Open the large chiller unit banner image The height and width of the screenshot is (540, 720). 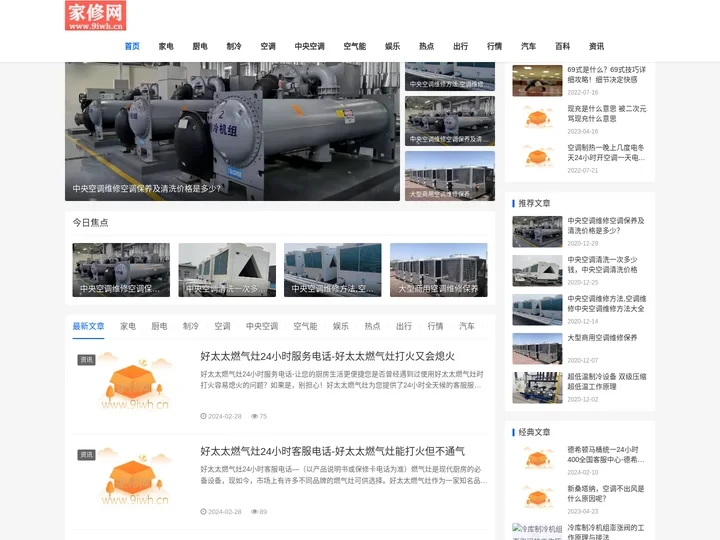(x=232, y=131)
